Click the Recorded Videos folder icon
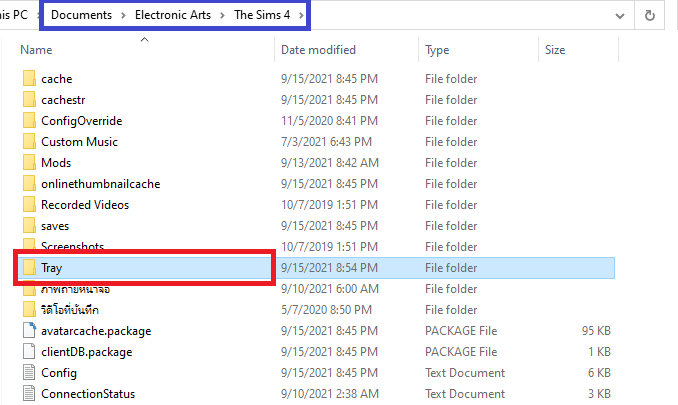Viewport: 678px width, 405px height. point(29,204)
